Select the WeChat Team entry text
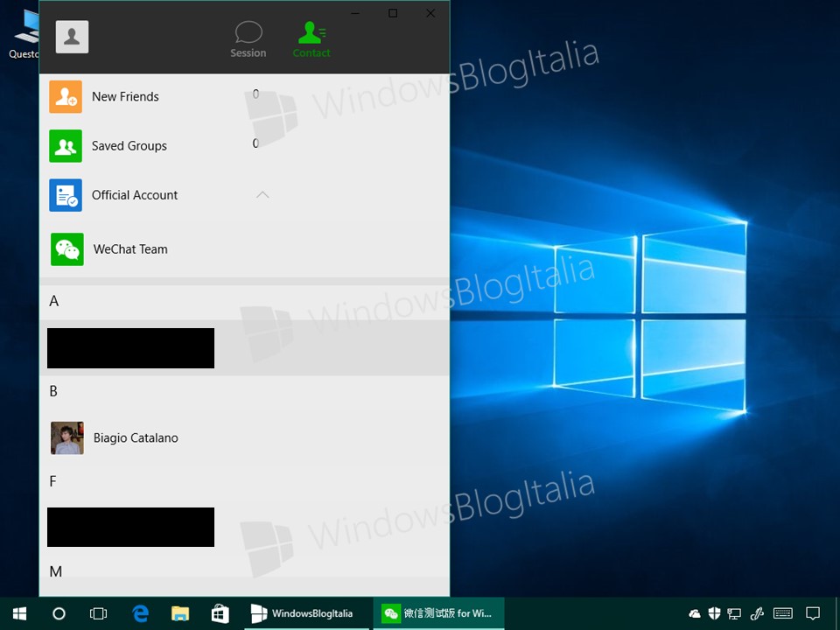Image resolution: width=840 pixels, height=630 pixels. point(130,249)
